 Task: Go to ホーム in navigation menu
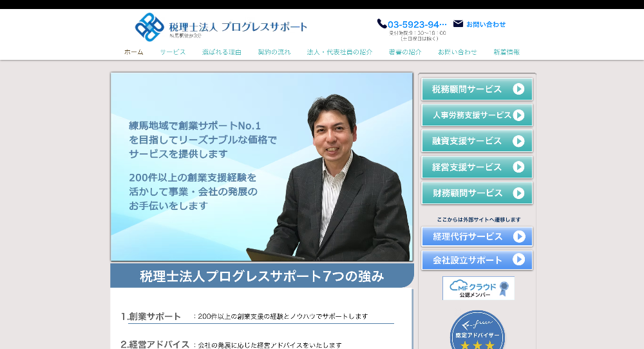pos(134,52)
